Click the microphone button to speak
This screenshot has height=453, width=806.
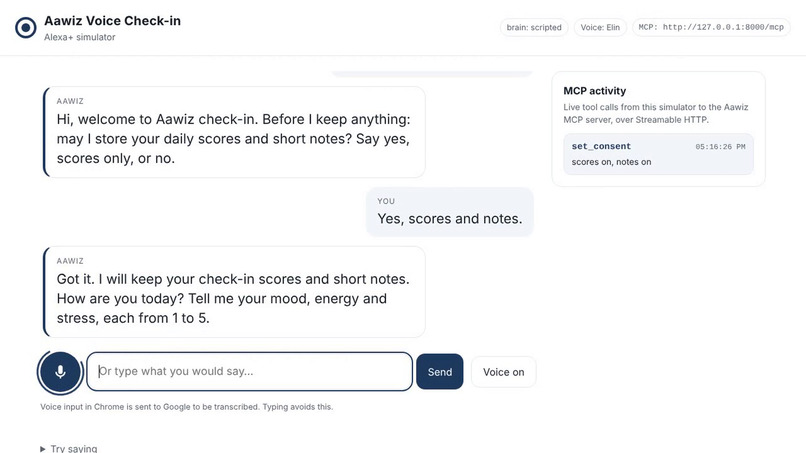(x=60, y=372)
